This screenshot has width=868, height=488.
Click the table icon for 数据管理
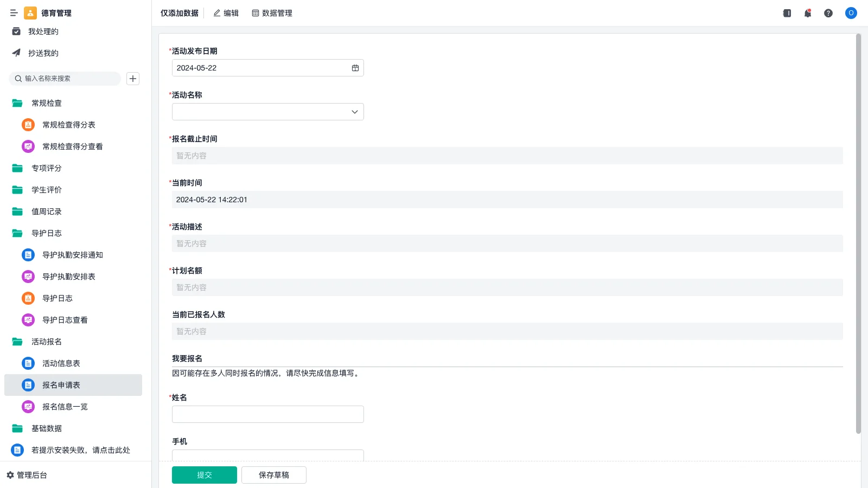click(x=256, y=13)
